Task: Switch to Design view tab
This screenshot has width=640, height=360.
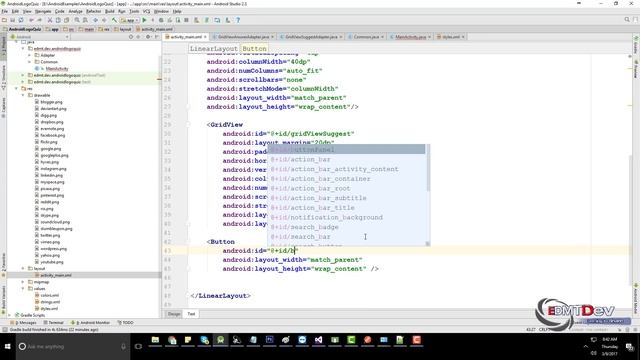Action: point(174,314)
